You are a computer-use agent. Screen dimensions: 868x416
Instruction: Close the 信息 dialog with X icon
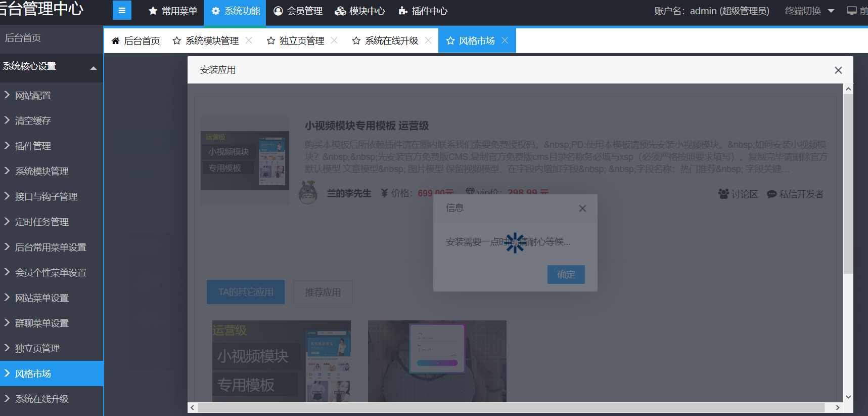[x=582, y=209]
